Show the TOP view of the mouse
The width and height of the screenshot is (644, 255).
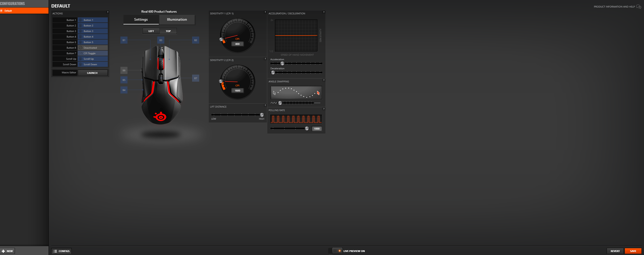coord(168,31)
